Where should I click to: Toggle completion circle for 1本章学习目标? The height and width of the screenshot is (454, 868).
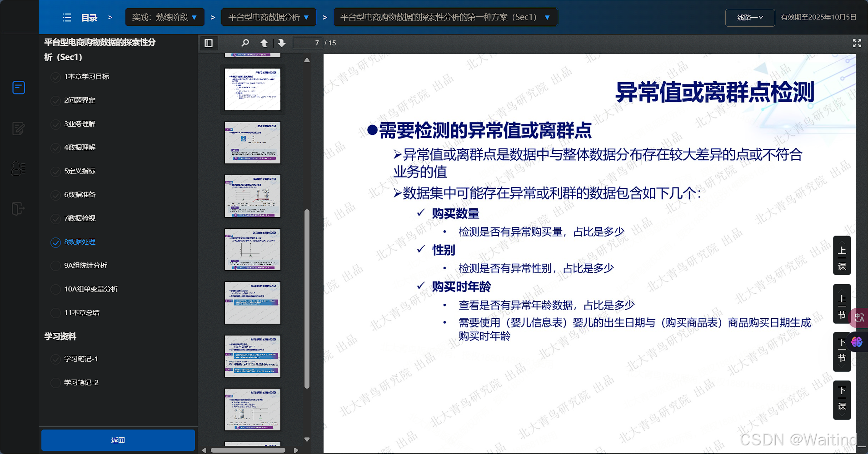pos(55,77)
